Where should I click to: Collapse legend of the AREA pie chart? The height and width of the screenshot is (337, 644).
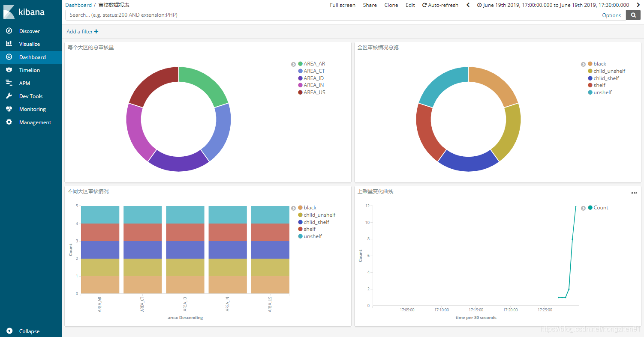[x=293, y=64]
